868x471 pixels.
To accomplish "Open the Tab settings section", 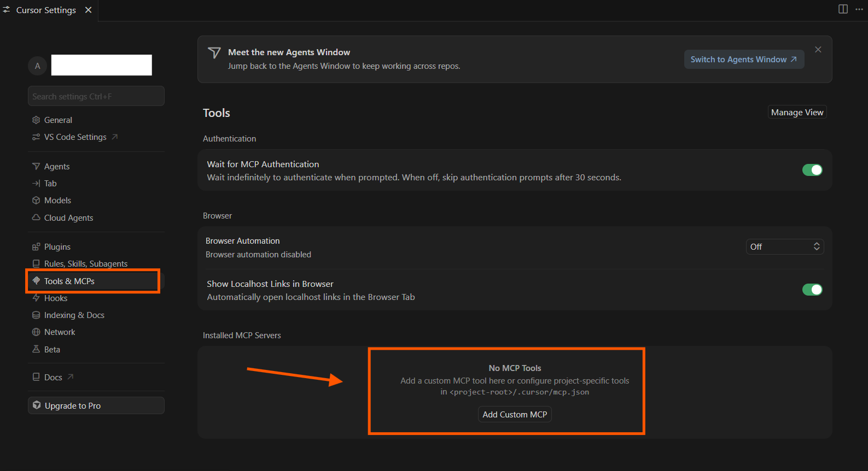I will (96, 184).
